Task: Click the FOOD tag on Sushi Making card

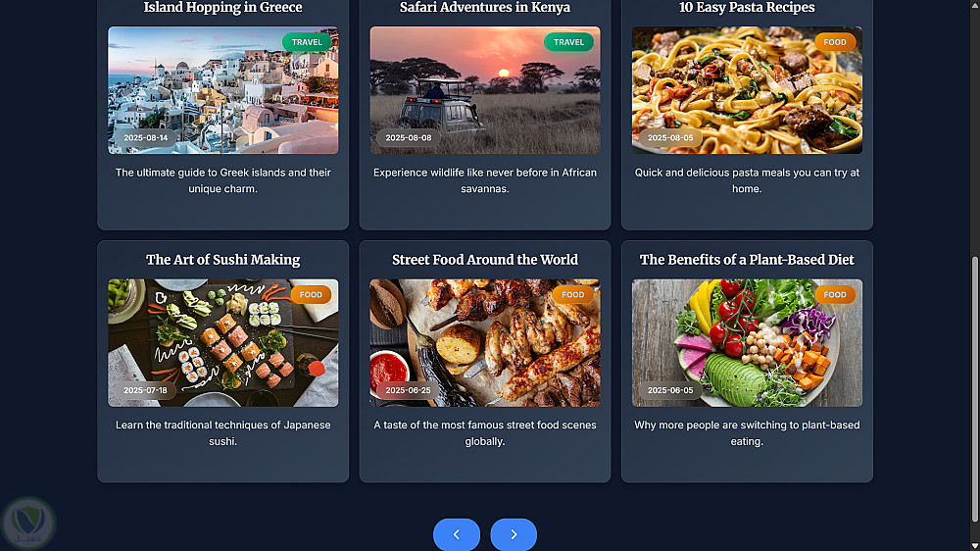Action: pyautogui.click(x=311, y=294)
